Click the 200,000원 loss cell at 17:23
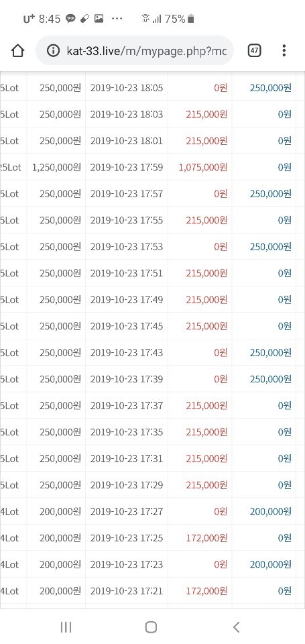The image size is (305, 644). coord(271,564)
